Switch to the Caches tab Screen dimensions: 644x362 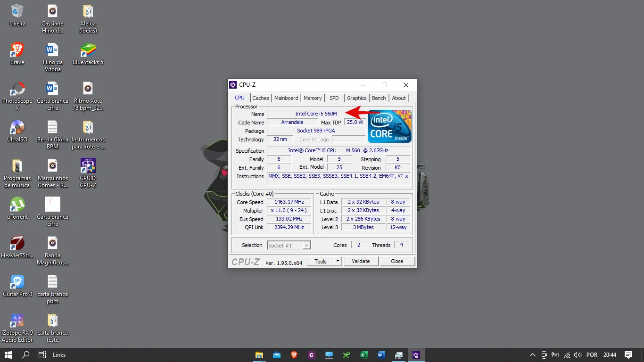coord(261,98)
